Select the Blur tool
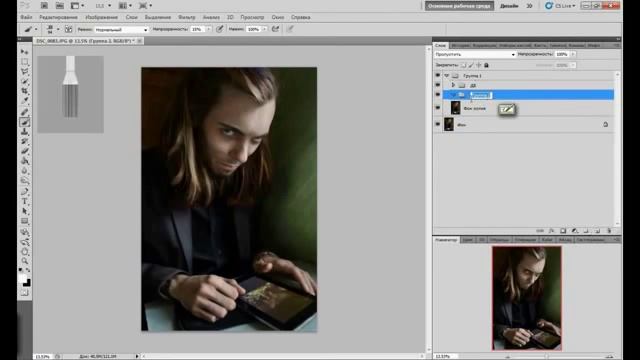Image resolution: width=640 pixels, height=360 pixels. (x=25, y=171)
